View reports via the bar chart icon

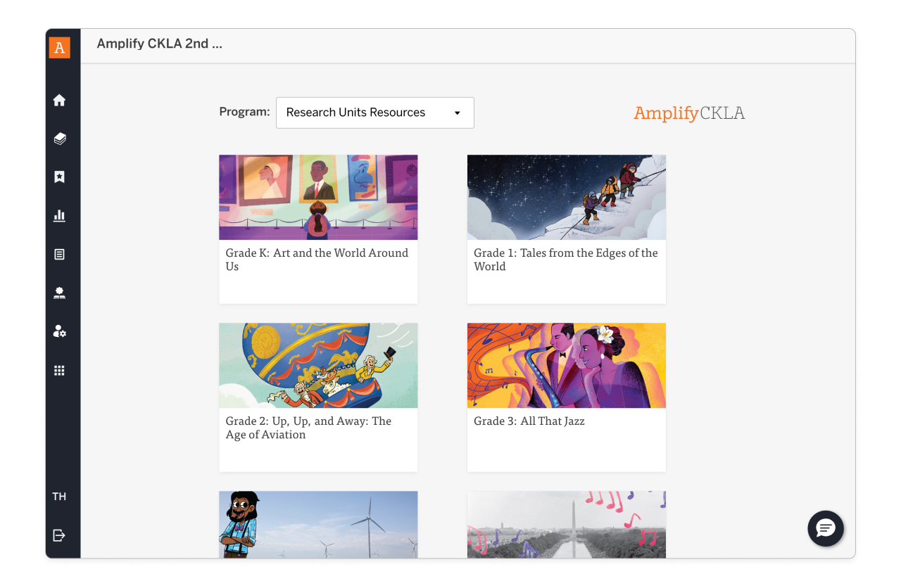pyautogui.click(x=60, y=216)
